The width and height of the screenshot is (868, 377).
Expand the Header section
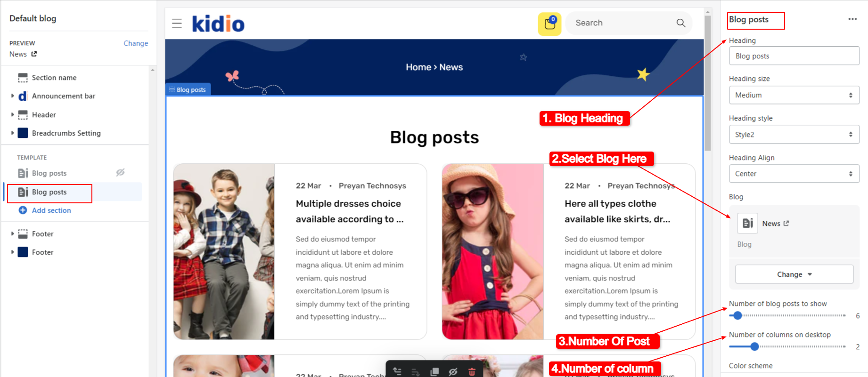click(12, 115)
